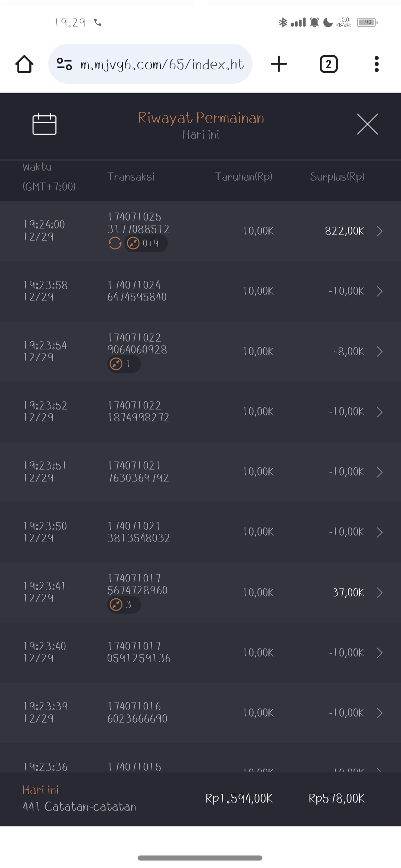Viewport: 401px width, 868px height.
Task: Click the refresh icon on 19:24:00 transaction
Action: tap(115, 243)
